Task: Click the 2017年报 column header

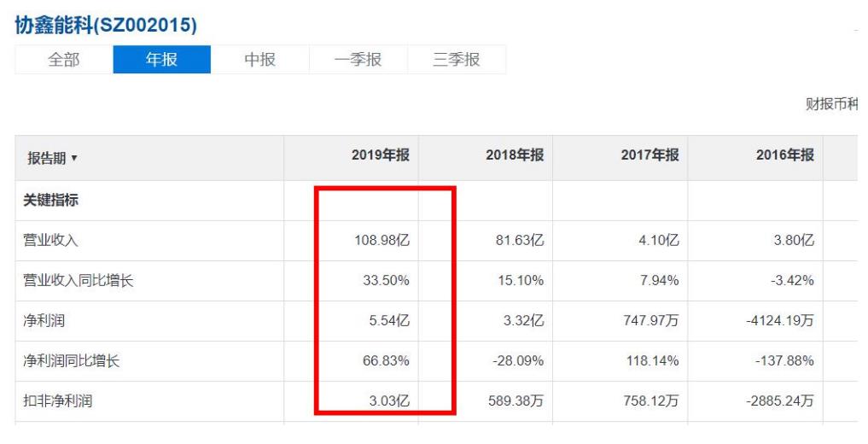Action: click(x=650, y=155)
